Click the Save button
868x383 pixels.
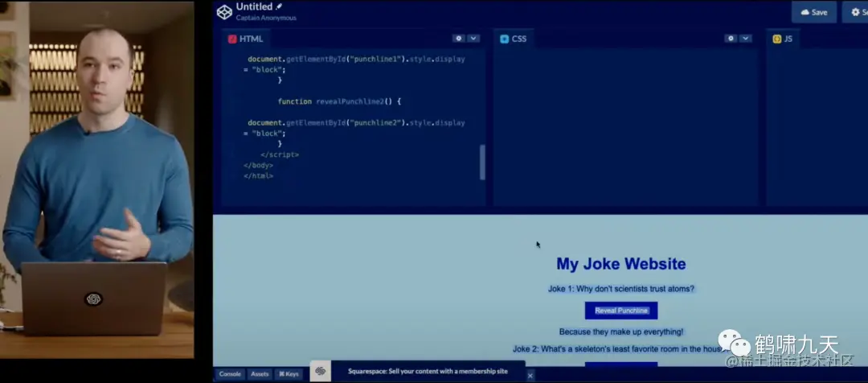pos(813,12)
